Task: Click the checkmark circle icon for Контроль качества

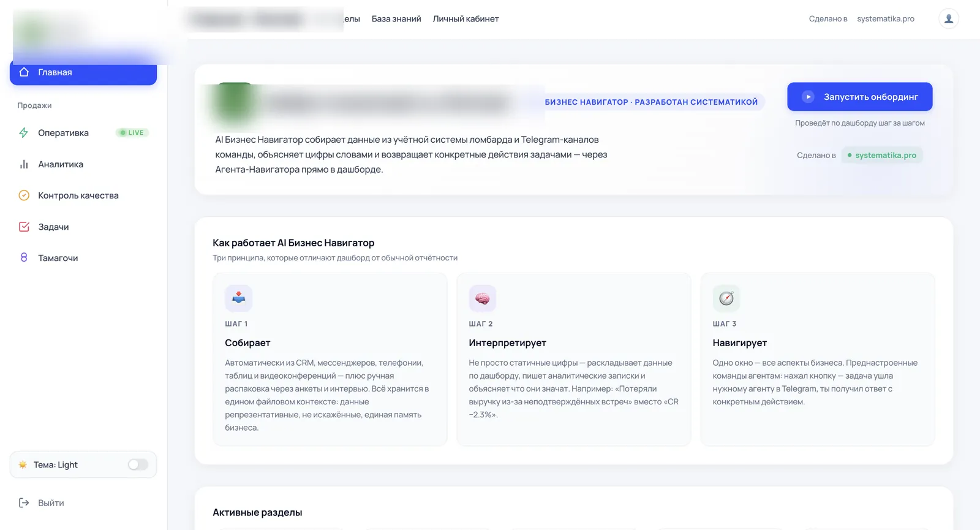Action: point(24,195)
